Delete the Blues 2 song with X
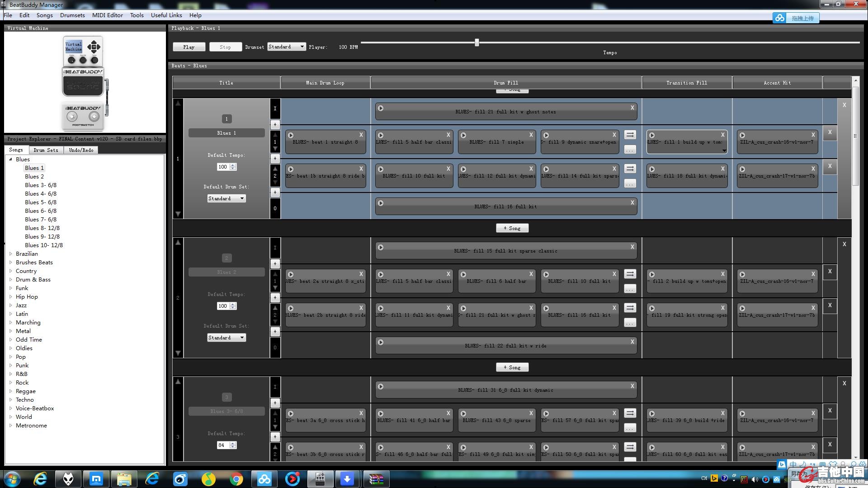Screen dimensions: 868x488 click(844, 244)
